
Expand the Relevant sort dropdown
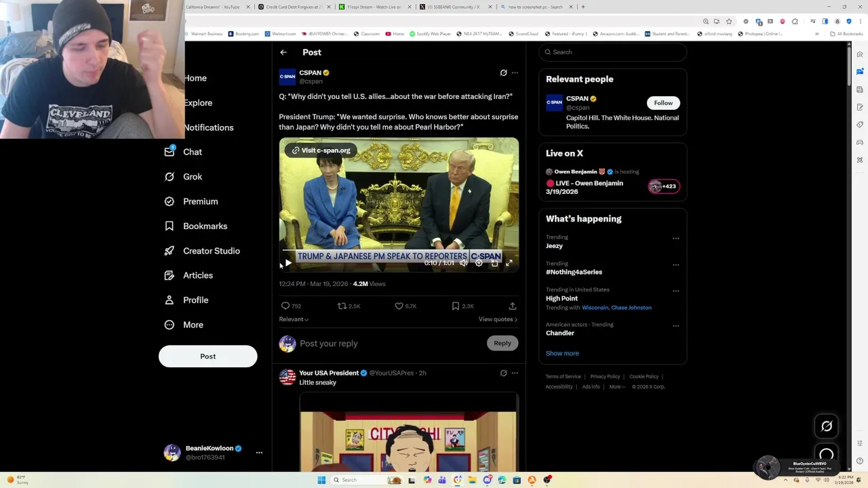click(x=294, y=319)
